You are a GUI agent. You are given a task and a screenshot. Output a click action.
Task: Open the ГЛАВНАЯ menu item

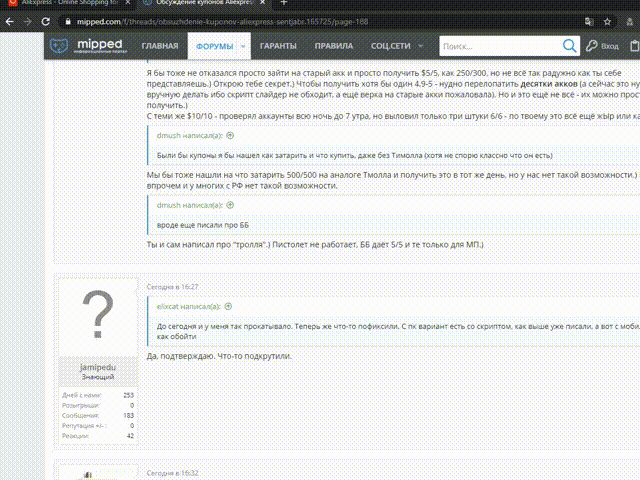[x=160, y=46]
